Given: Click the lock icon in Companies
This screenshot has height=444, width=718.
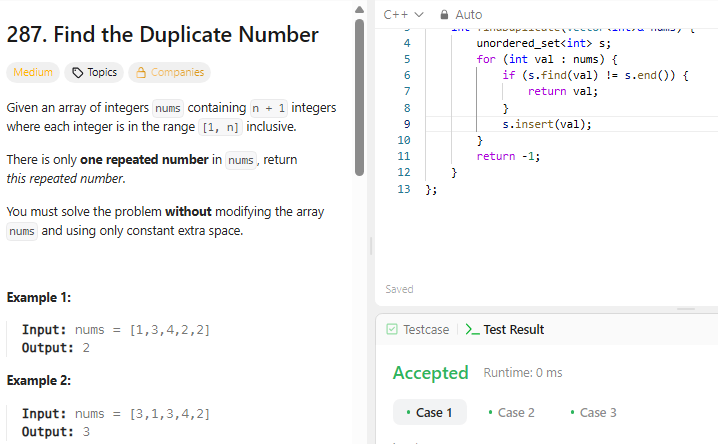Looking at the screenshot, I should (x=141, y=72).
